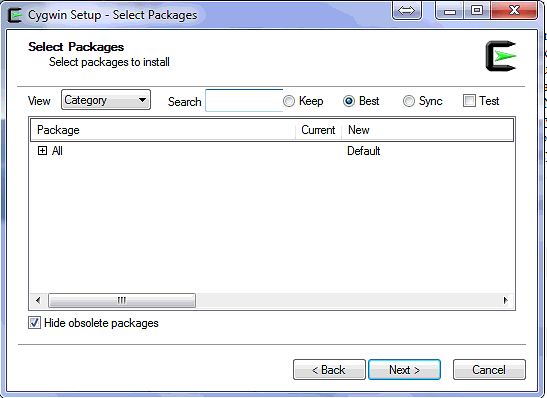
Task: Click into the Search input field
Action: (244, 100)
